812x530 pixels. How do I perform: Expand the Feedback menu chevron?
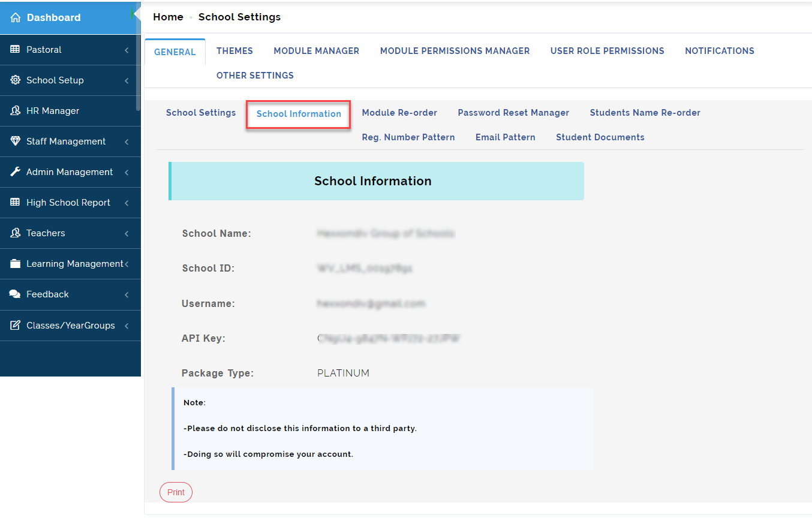point(127,295)
